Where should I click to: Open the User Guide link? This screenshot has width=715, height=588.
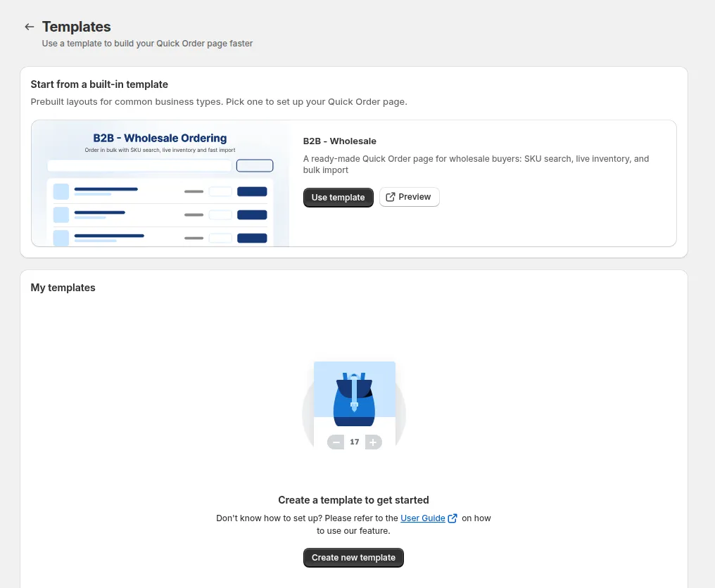click(x=422, y=518)
